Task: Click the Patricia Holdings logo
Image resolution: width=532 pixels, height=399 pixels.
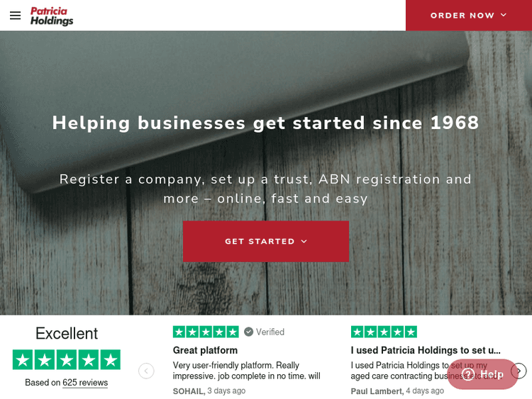Action: pos(52,16)
